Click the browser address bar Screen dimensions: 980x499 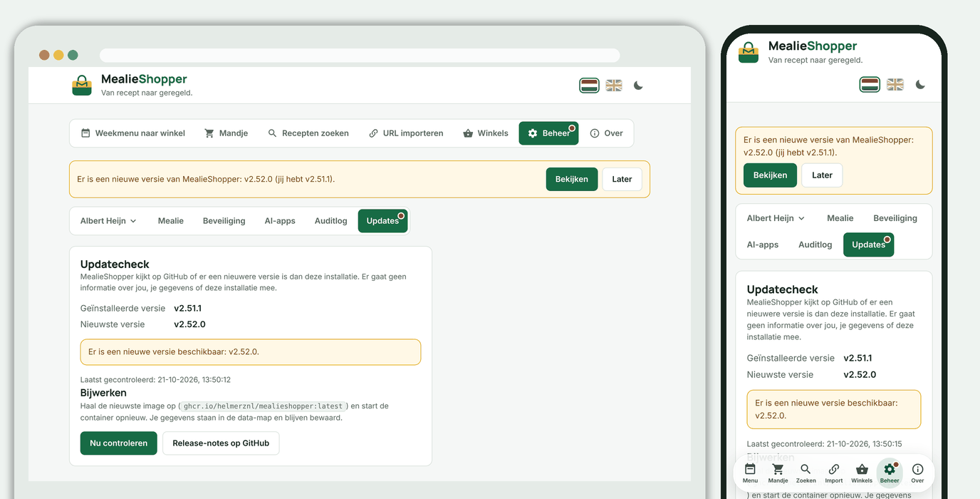[x=360, y=55]
